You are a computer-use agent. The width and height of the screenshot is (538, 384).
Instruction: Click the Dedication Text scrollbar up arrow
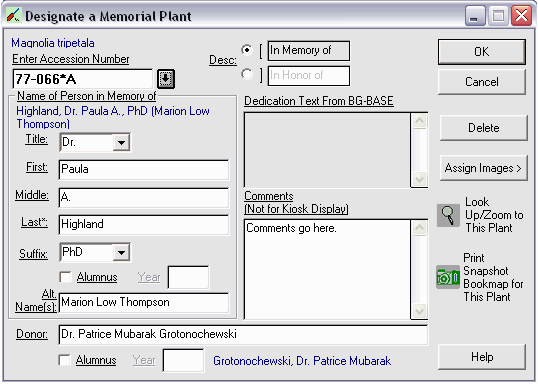click(x=419, y=121)
